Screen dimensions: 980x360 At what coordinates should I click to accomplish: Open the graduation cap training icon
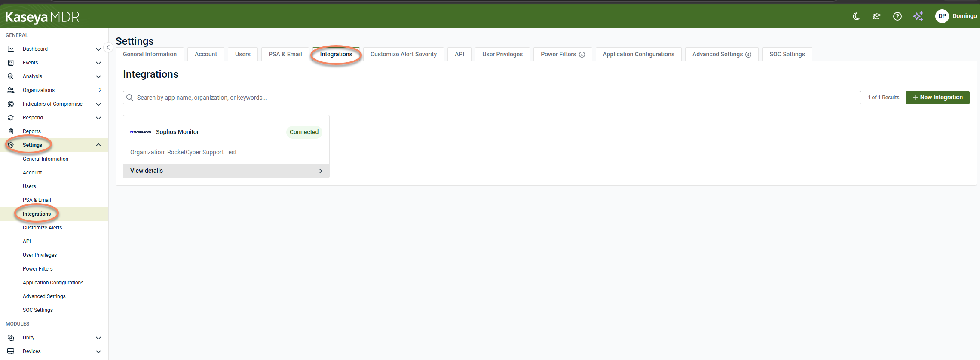point(876,16)
